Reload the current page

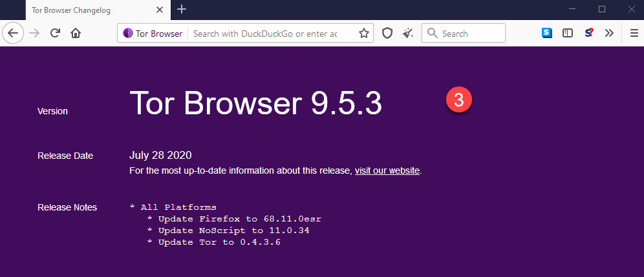click(55, 33)
